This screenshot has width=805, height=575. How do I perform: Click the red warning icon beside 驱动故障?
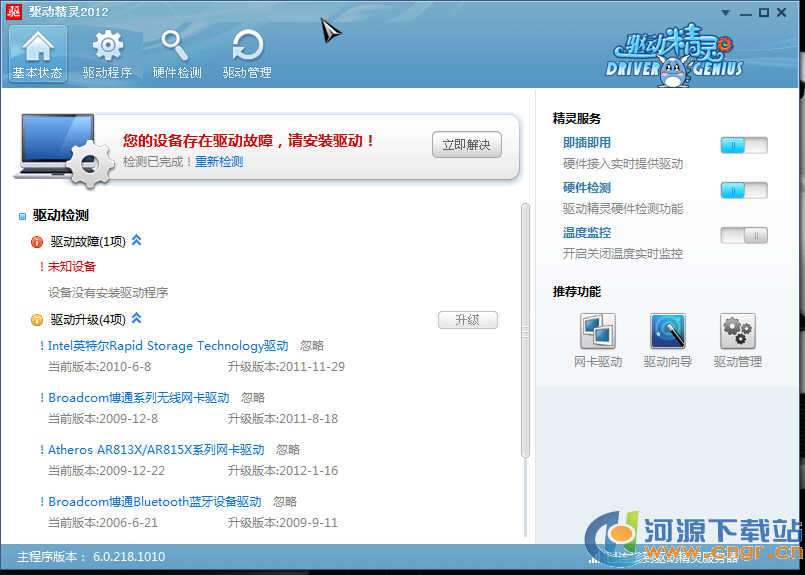(36, 242)
